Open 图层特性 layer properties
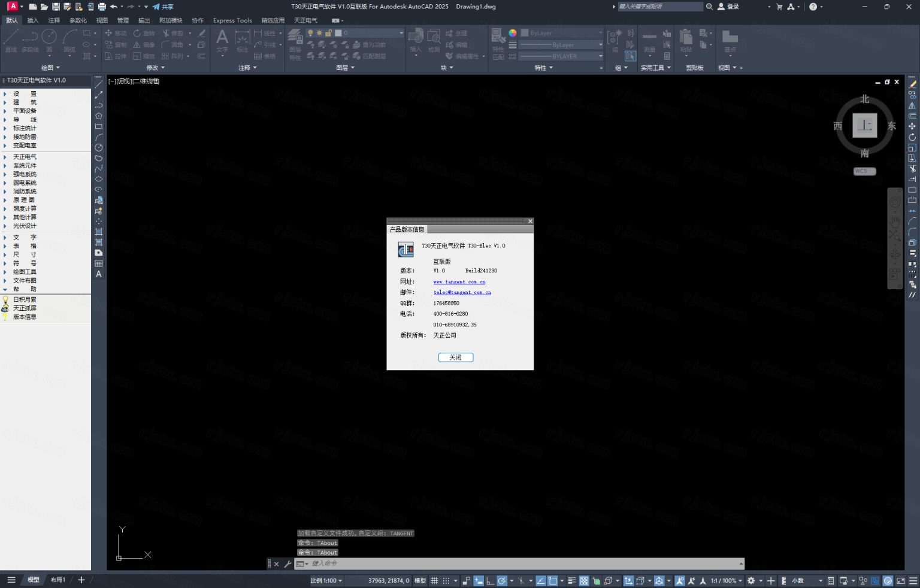 (295, 44)
